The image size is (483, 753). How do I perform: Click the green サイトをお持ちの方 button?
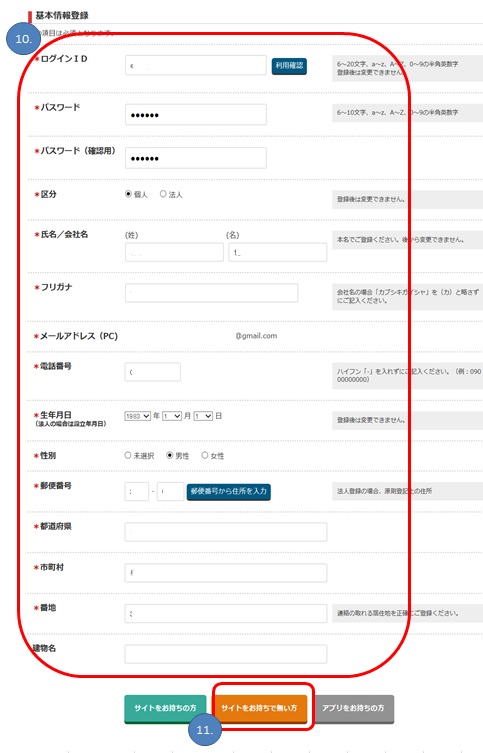pyautogui.click(x=165, y=709)
